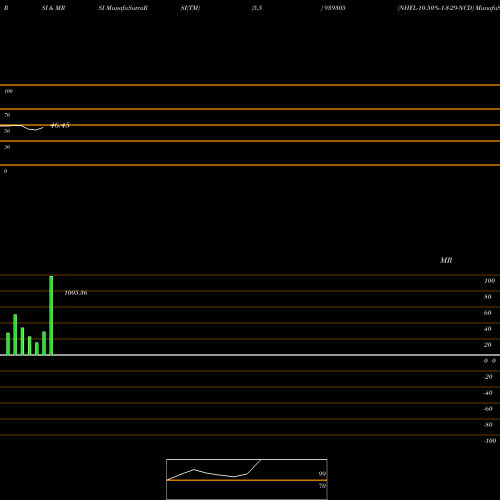This screenshot has height=500, width=500.
Task: Click MR axis label 100 on right
Action: (x=489, y=281)
